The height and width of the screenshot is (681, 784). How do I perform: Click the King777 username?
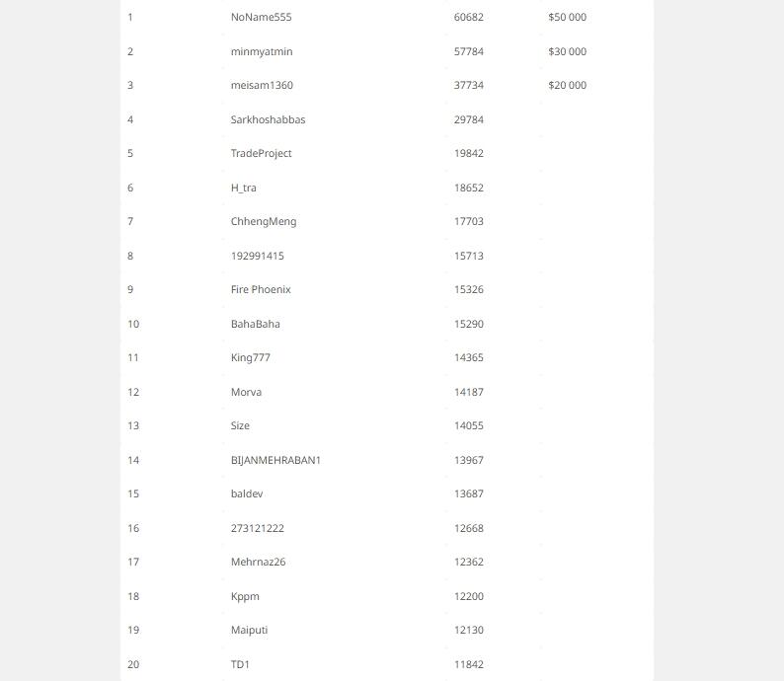pyautogui.click(x=250, y=358)
